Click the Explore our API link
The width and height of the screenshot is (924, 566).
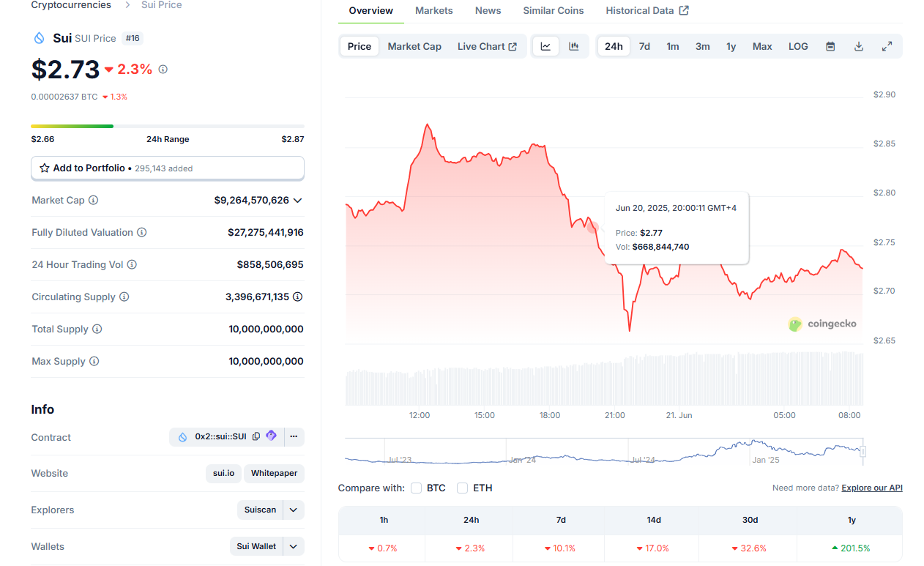(872, 488)
